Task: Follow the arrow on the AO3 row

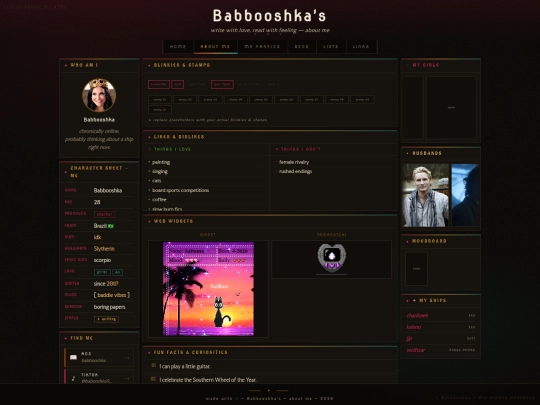Action: pyautogui.click(x=127, y=358)
